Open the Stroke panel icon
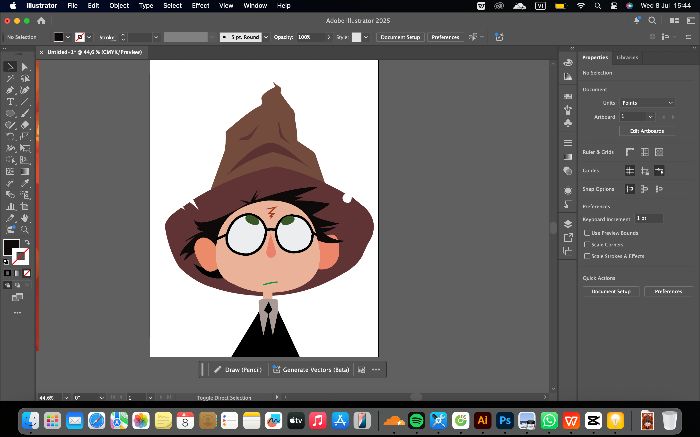The width and height of the screenshot is (700, 437). 568,143
